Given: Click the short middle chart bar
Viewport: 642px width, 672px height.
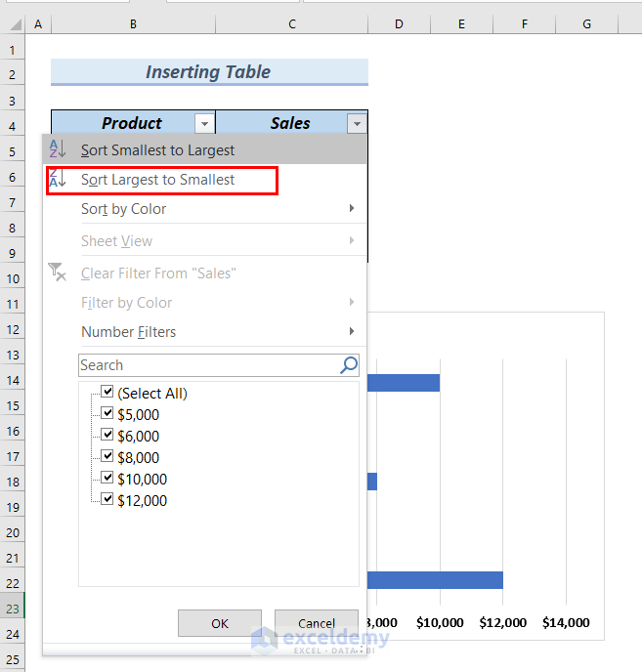Looking at the screenshot, I should (x=372, y=482).
